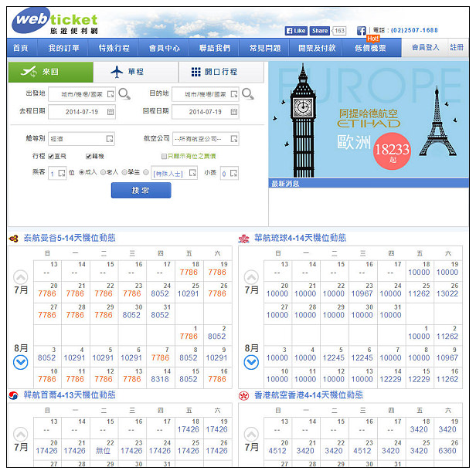The height and width of the screenshot is (474, 476).
Task: Click the blue 搜索 search button
Action: tap(141, 191)
